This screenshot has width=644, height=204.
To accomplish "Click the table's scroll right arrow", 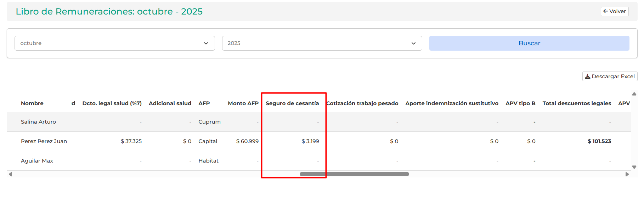I will [x=627, y=174].
